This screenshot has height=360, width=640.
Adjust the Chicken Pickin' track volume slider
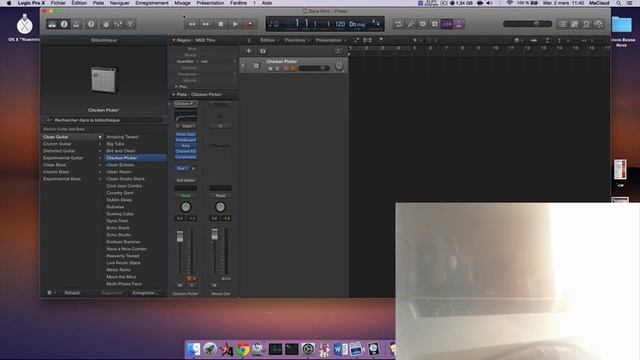coord(314,68)
